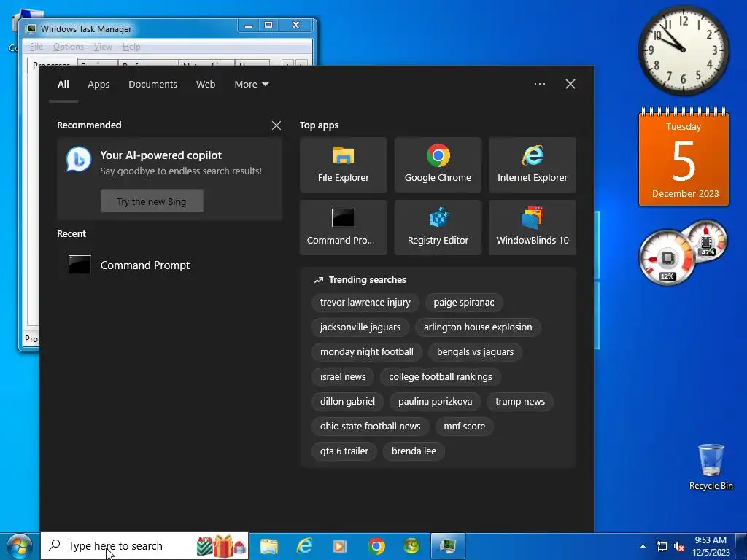This screenshot has width=747, height=560.
Task: Search trending 'college football rankings'
Action: (x=441, y=377)
